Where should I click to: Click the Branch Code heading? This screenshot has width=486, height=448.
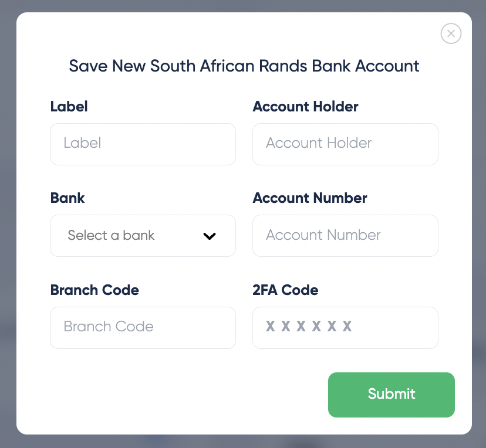[x=95, y=290]
